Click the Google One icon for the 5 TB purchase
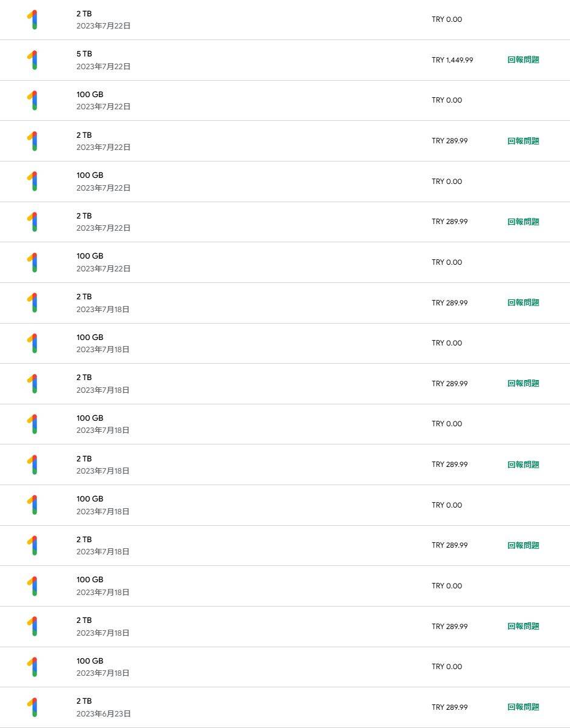Screen dimensions: 570x728 33,60
